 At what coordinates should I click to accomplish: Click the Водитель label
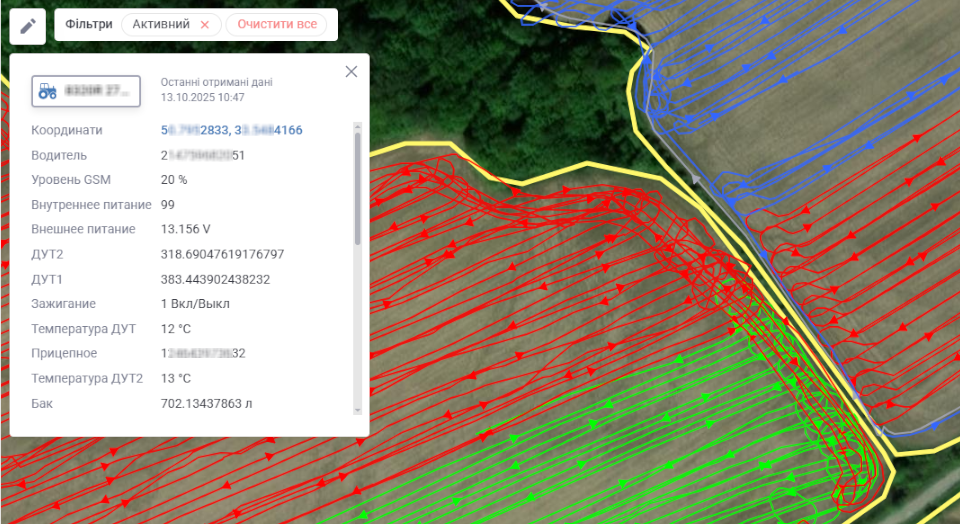[59, 155]
